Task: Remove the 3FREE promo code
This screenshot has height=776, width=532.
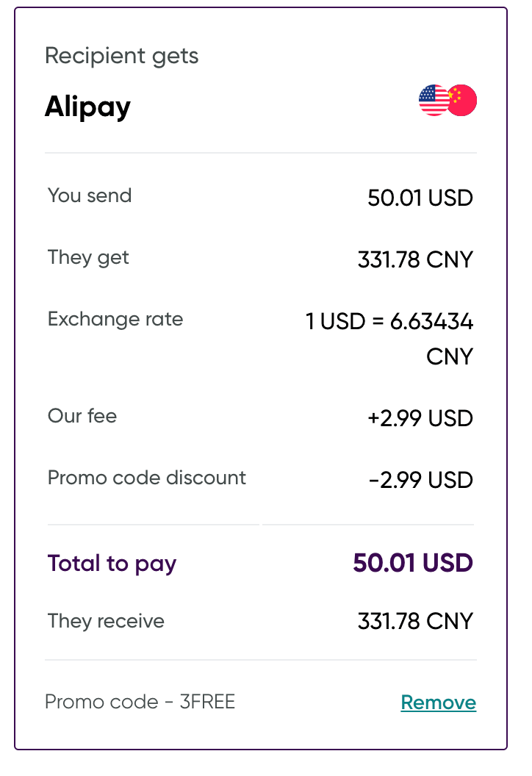Action: coord(438,703)
